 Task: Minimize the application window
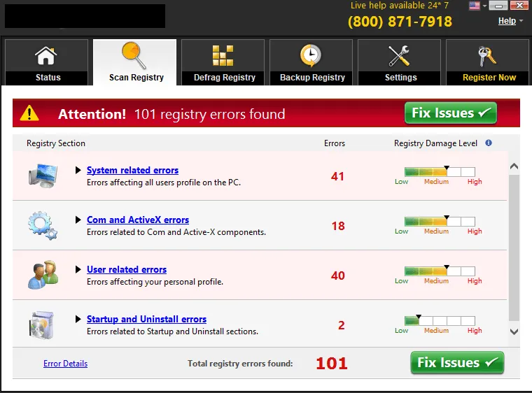pyautogui.click(x=498, y=6)
